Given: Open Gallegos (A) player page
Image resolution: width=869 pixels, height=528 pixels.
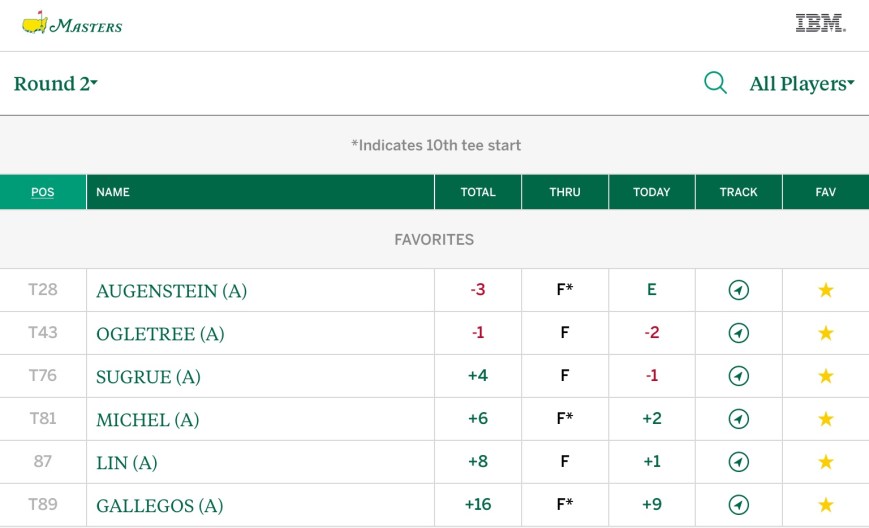Looking at the screenshot, I should pyautogui.click(x=159, y=506).
